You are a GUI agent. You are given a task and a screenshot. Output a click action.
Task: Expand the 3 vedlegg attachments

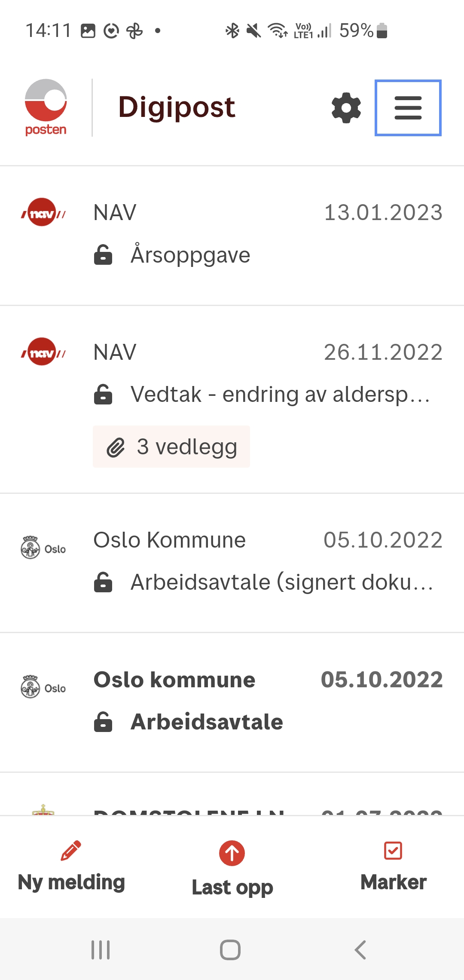coord(171,446)
